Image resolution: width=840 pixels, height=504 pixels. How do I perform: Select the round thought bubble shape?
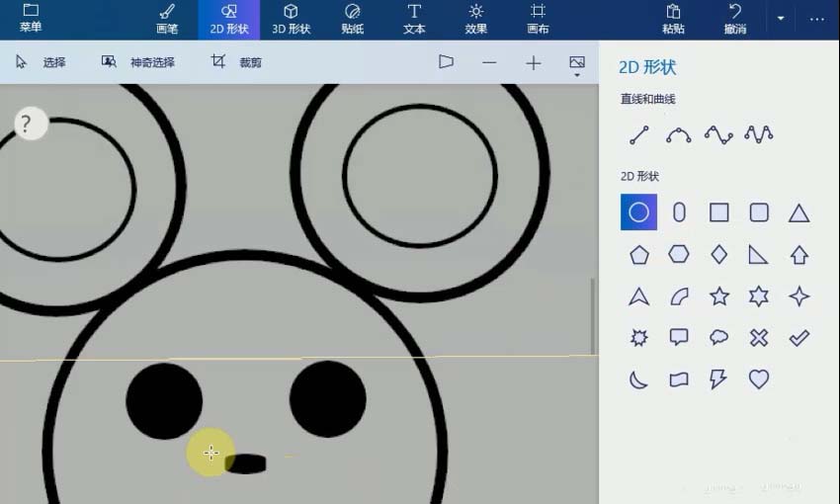pyautogui.click(x=718, y=337)
